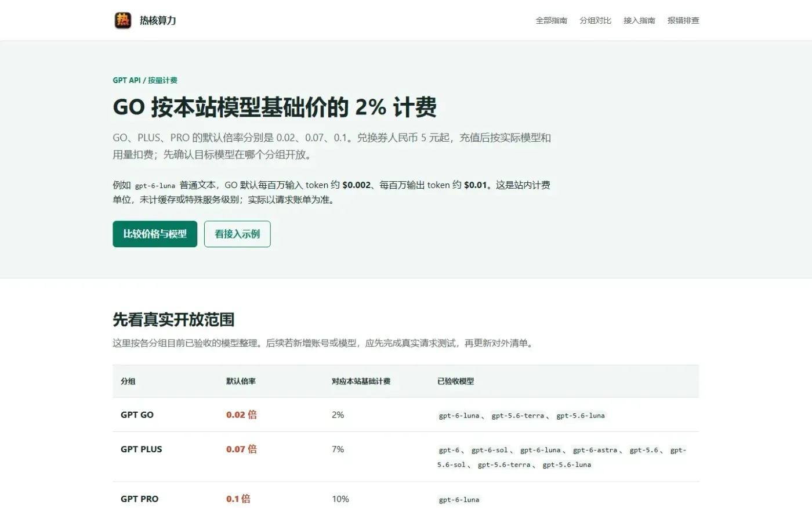Click the 热核算力 logo icon
This screenshot has width=812, height=508.
click(x=123, y=20)
